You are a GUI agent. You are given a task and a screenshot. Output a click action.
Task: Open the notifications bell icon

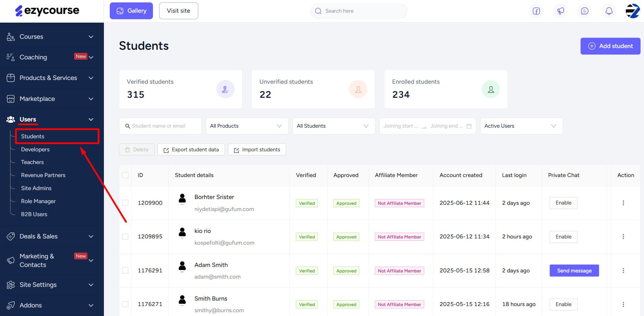tap(609, 11)
